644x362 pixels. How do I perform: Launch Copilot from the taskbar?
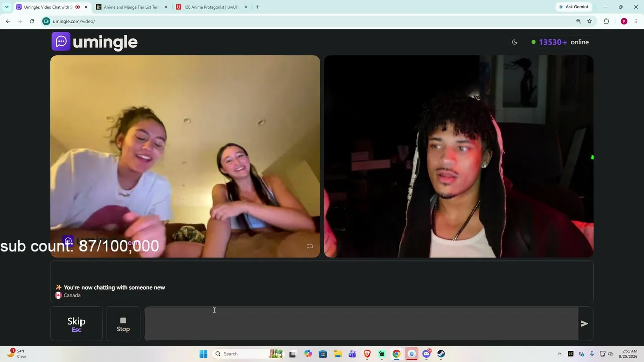(308, 354)
